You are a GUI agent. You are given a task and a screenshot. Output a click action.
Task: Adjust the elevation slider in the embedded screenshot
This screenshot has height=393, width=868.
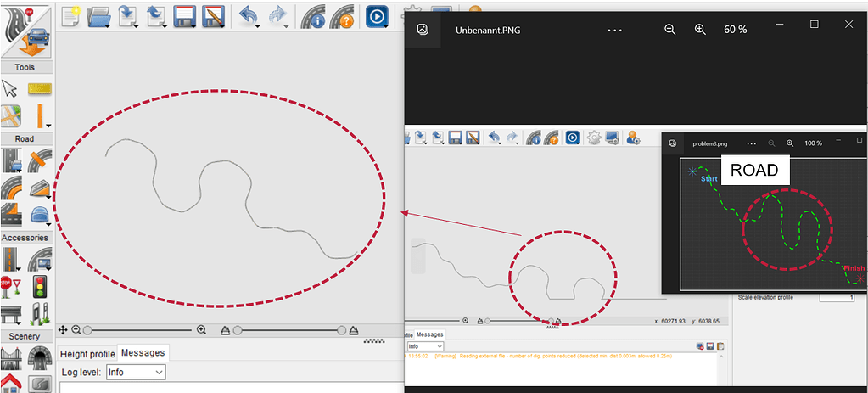[518, 321]
